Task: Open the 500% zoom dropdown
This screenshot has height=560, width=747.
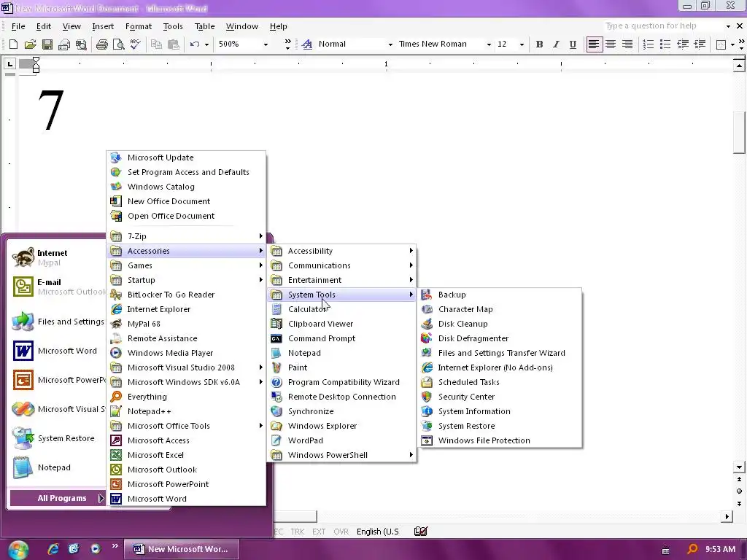Action: pos(266,44)
